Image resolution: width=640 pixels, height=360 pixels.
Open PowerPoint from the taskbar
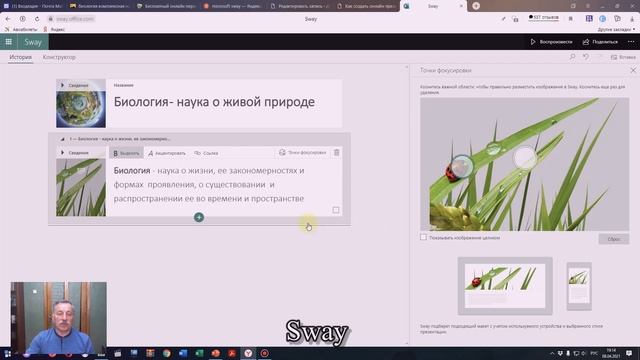click(x=216, y=353)
